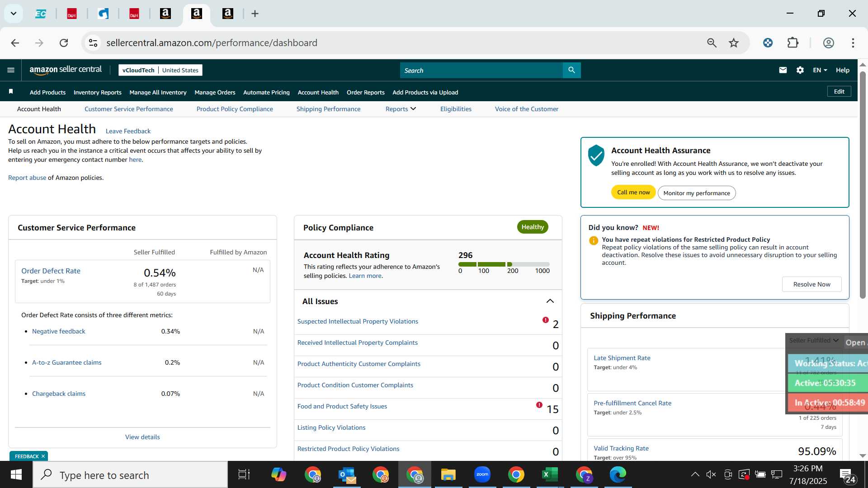Click the Amazon Seller Central logo

[x=66, y=70]
